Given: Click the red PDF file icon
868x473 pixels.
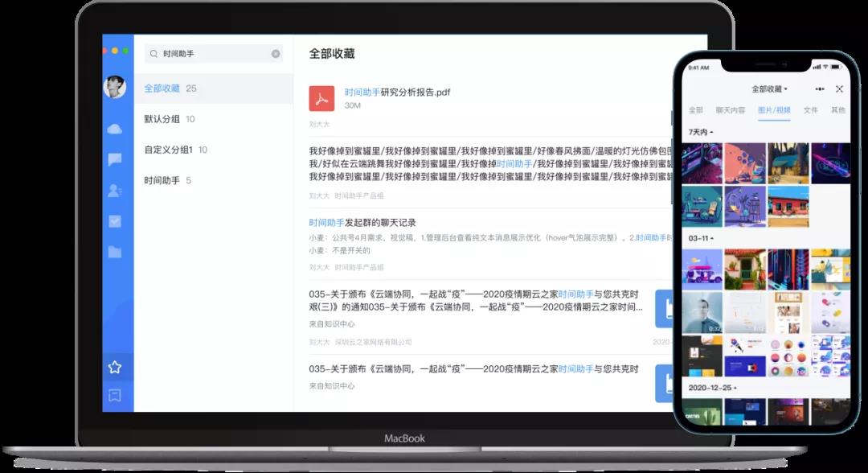Looking at the screenshot, I should click(x=321, y=99).
